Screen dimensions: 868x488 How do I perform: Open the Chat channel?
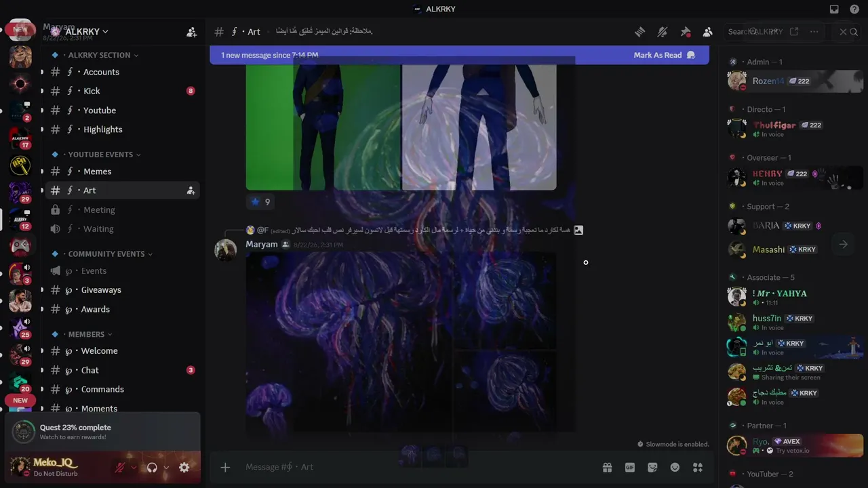pos(122,370)
